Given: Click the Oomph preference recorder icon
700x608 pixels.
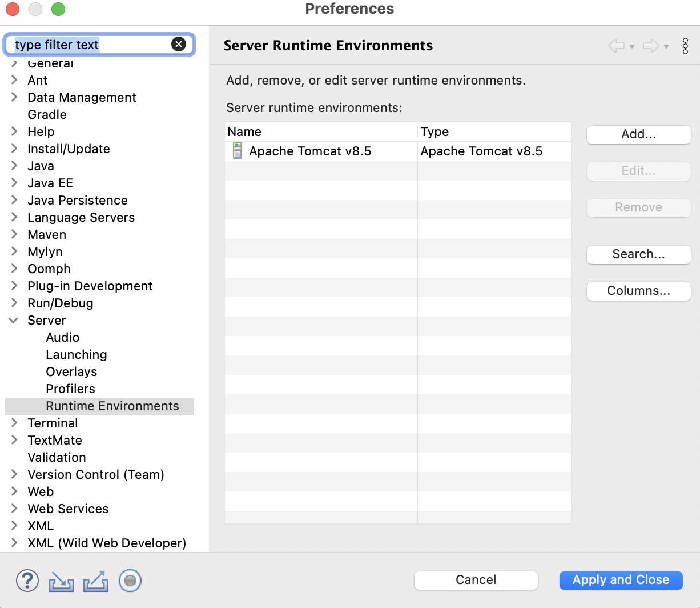Looking at the screenshot, I should (x=130, y=581).
